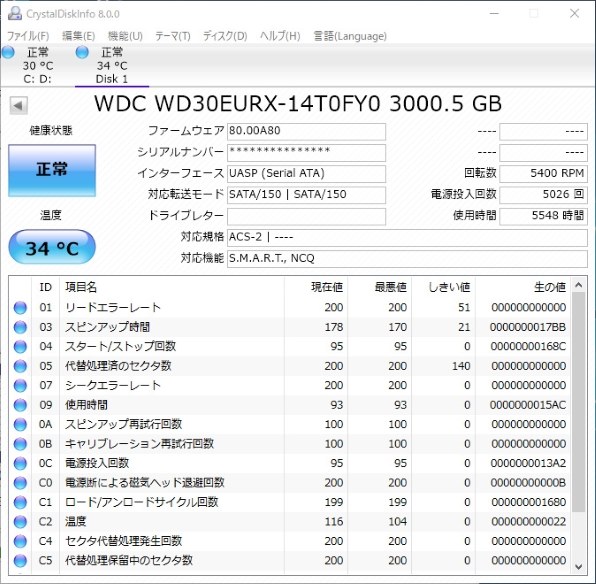Click worst value 104 in row C2
The height and width of the screenshot is (584, 596).
tap(398, 522)
